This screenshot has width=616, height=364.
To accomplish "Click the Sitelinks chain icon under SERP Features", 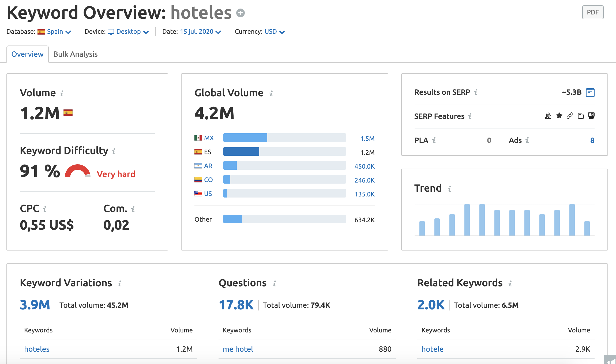I will [570, 116].
